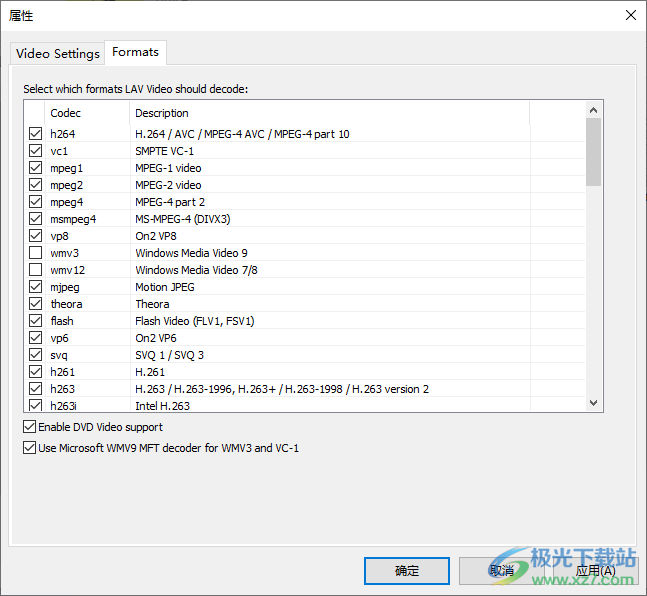
Task: Toggle the mjpeg codec checkbox
Action: pos(35,286)
